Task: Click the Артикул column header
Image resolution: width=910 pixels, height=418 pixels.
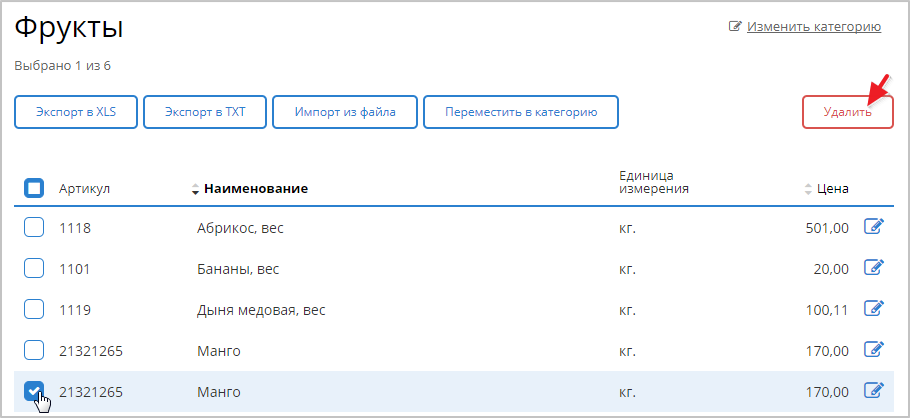Action: tap(84, 189)
